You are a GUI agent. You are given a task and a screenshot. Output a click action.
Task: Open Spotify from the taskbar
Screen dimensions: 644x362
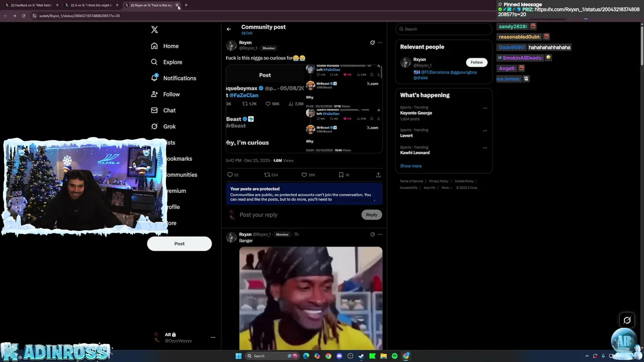[x=394, y=356]
